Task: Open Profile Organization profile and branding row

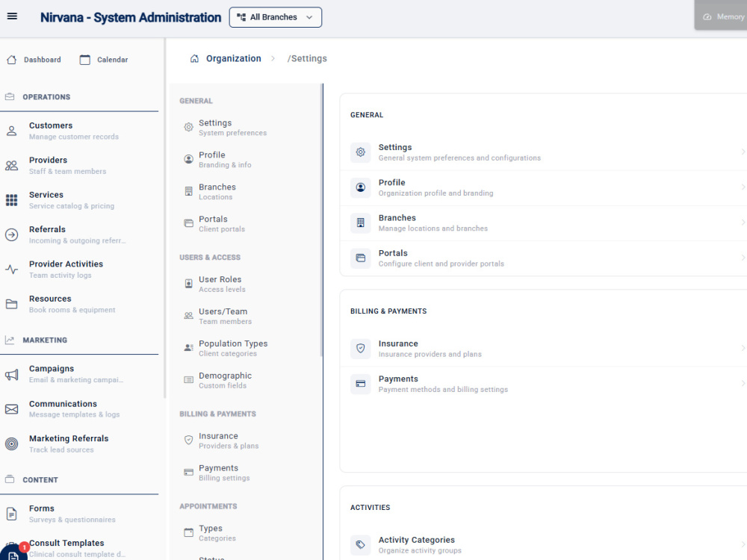Action: (543, 187)
